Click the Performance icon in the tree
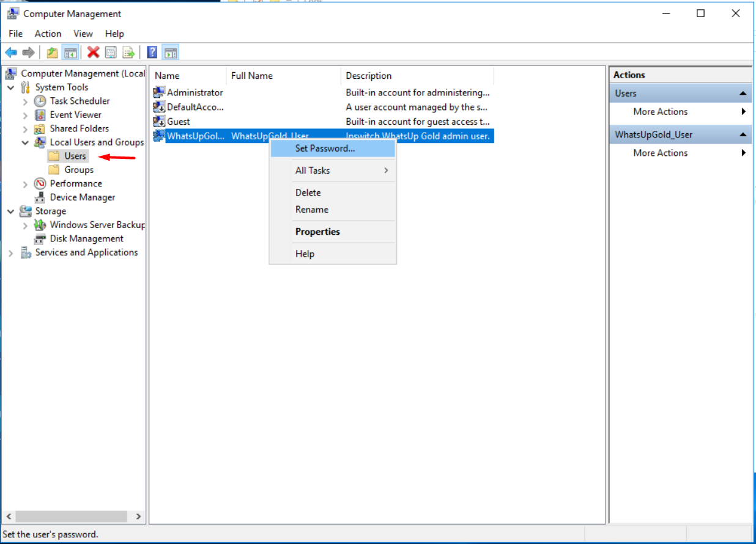Viewport: 756px width, 544px height. (x=40, y=183)
